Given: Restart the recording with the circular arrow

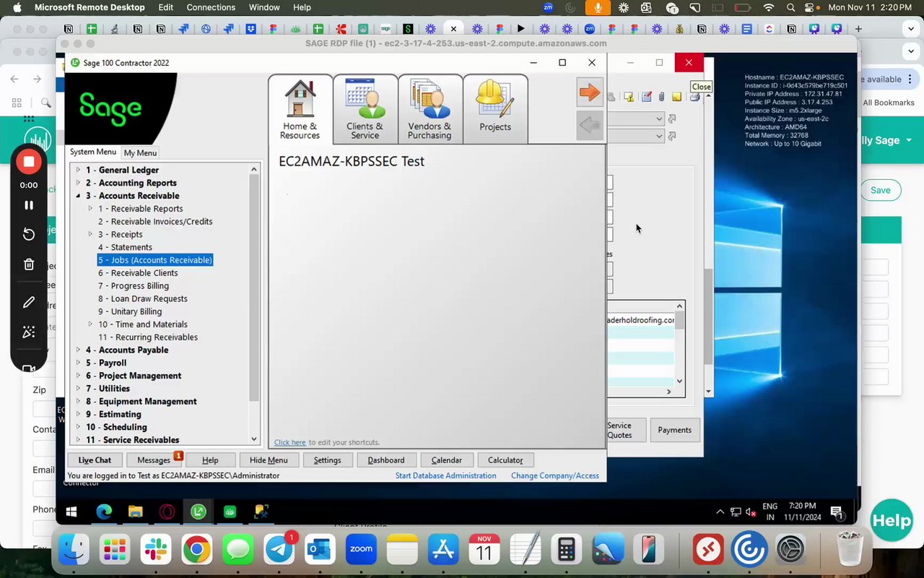Looking at the screenshot, I should pyautogui.click(x=29, y=234).
